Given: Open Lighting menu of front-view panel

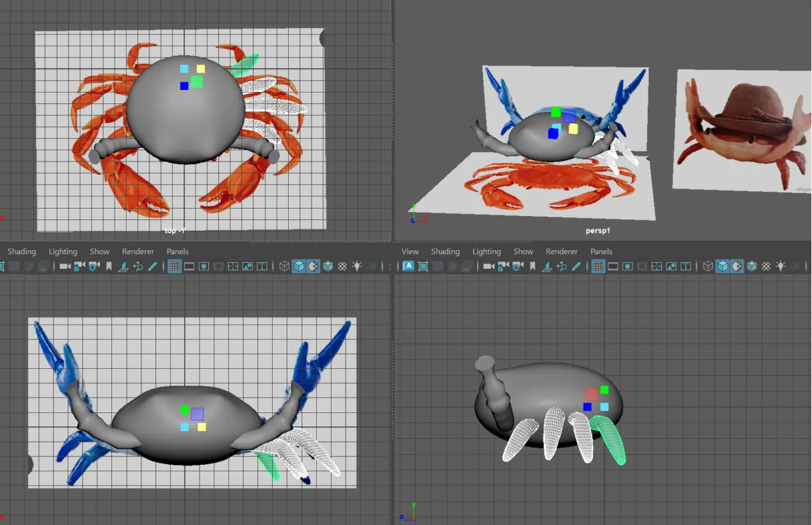Looking at the screenshot, I should 63,251.
